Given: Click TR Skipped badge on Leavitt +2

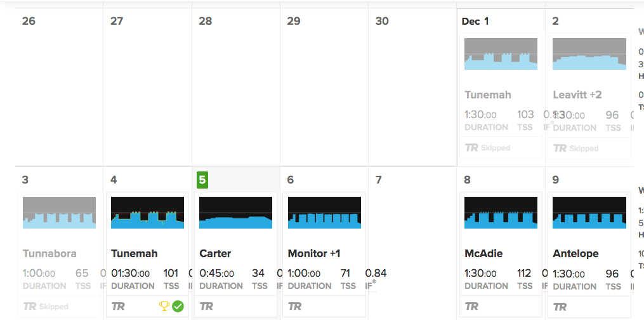Looking at the screenshot, I should pyautogui.click(x=576, y=149).
